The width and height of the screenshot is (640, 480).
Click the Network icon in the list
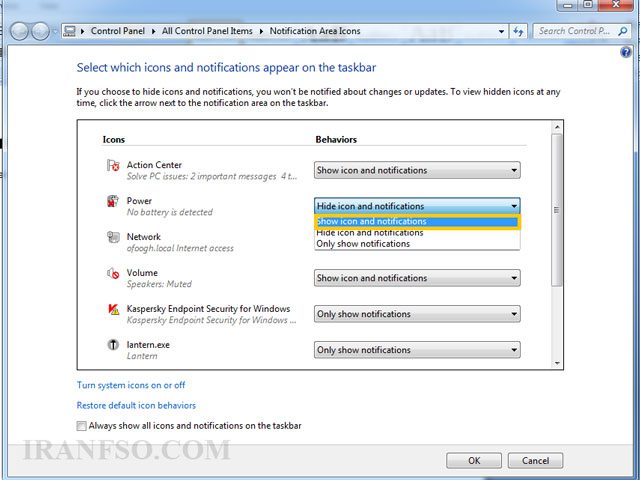coord(113,237)
